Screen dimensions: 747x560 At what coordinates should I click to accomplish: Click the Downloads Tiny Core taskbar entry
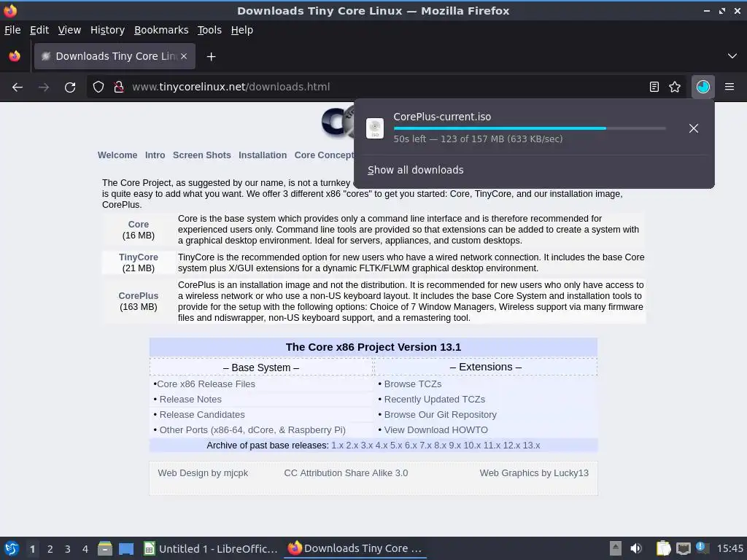(x=355, y=548)
